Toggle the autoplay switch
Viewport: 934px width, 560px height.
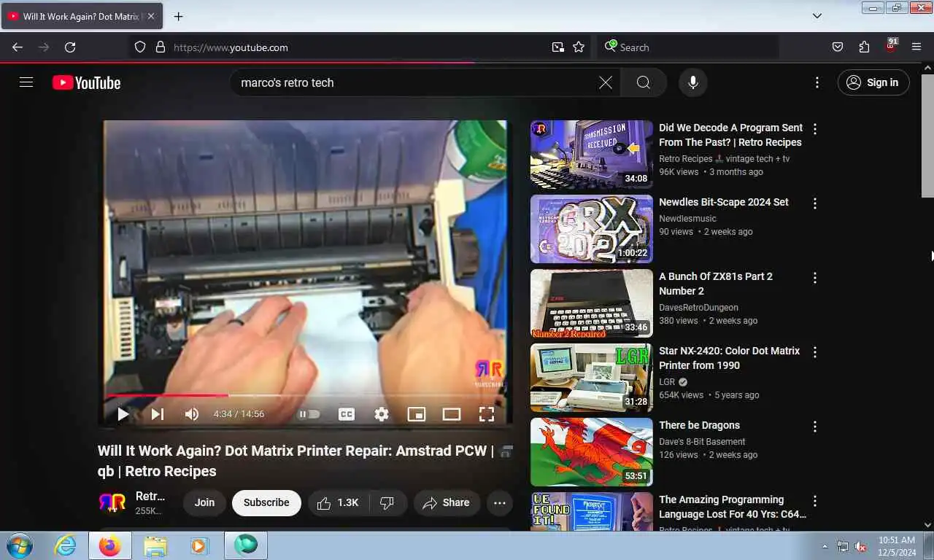pyautogui.click(x=309, y=414)
